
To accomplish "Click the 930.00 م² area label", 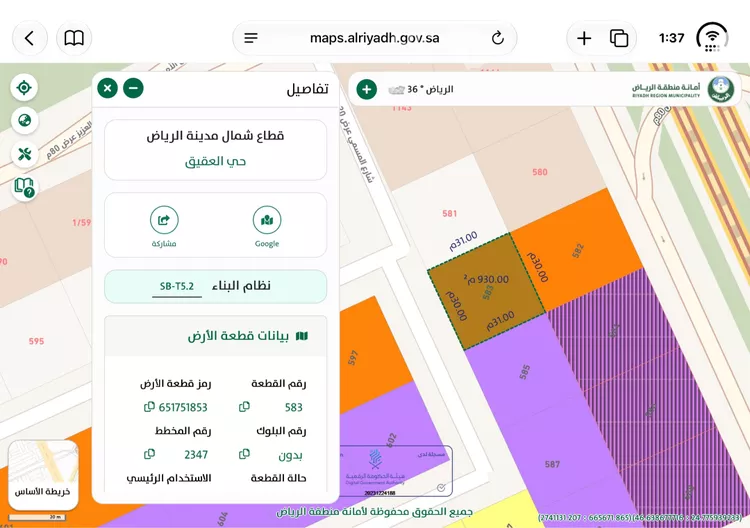I will point(486,279).
